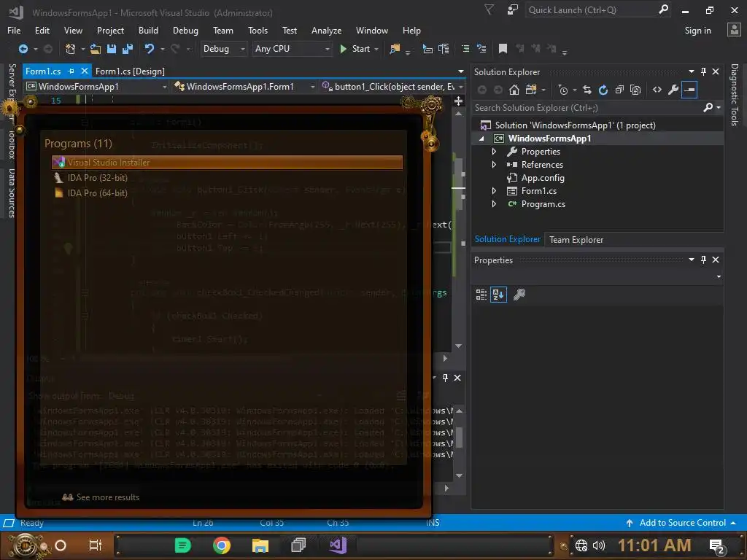Open the Any CPU platform dropdown
747x560 pixels.
(x=292, y=49)
